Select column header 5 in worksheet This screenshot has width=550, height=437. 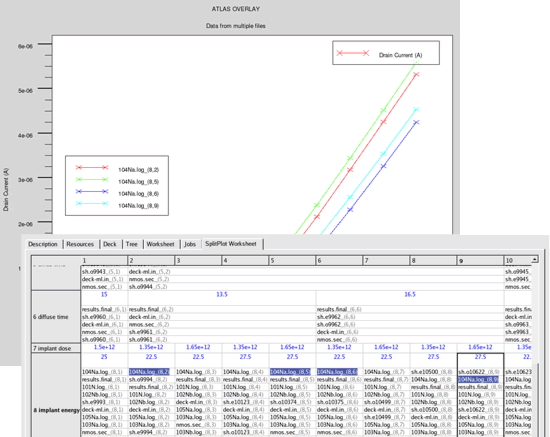pyautogui.click(x=292, y=261)
